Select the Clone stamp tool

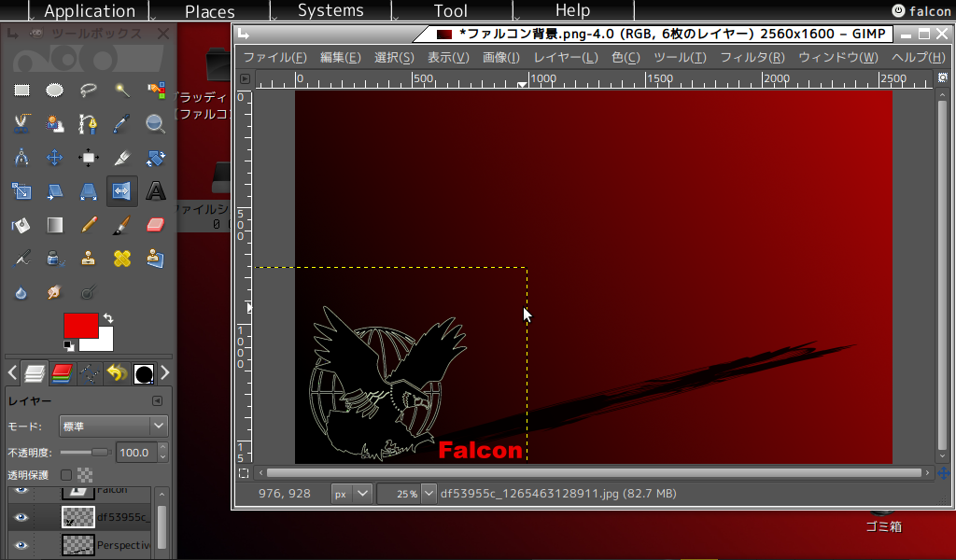[x=89, y=259]
